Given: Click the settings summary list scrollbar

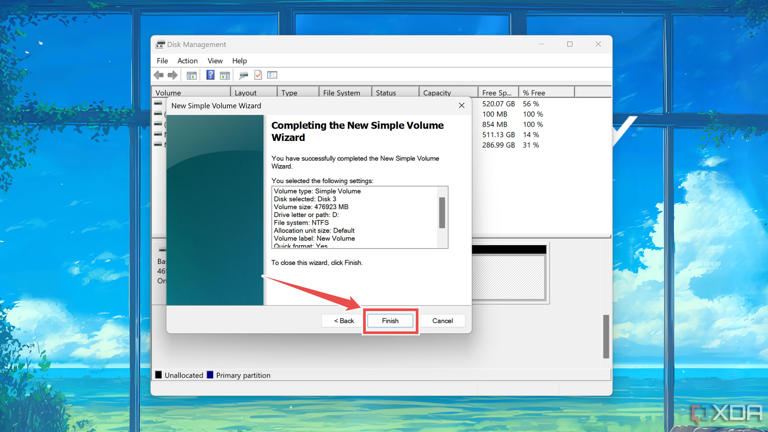Looking at the screenshot, I should [442, 214].
